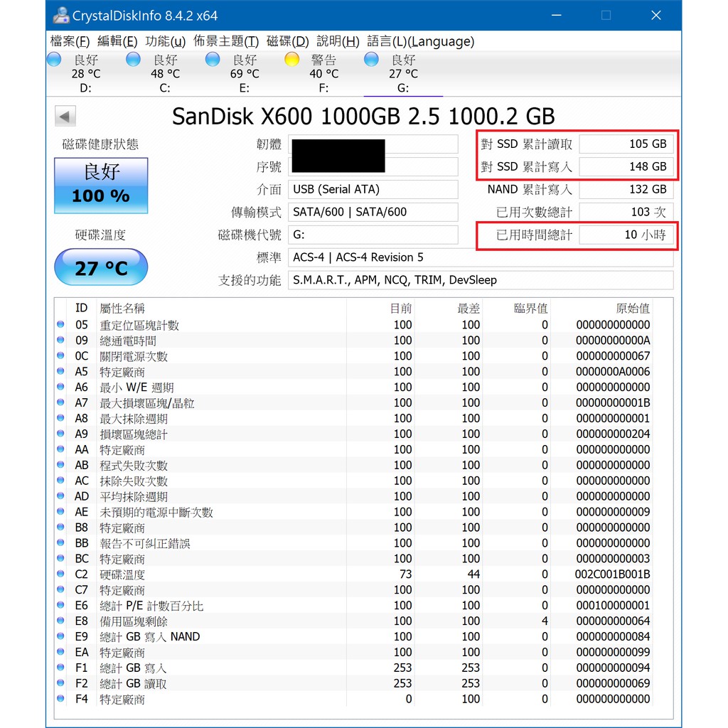The image size is (728, 728).
Task: Click the CrystalDiskInfo title bar app icon
Action: 61,16
